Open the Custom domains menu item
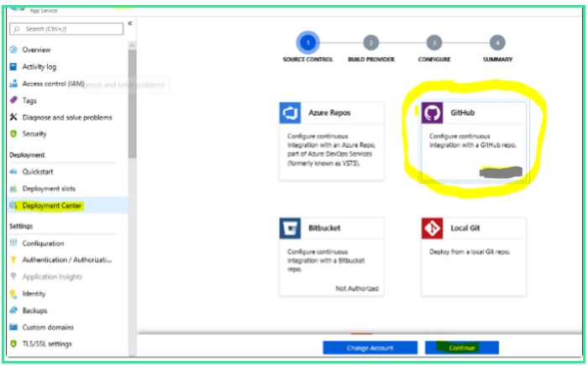Viewport: 588px width, 366px height. point(48,327)
